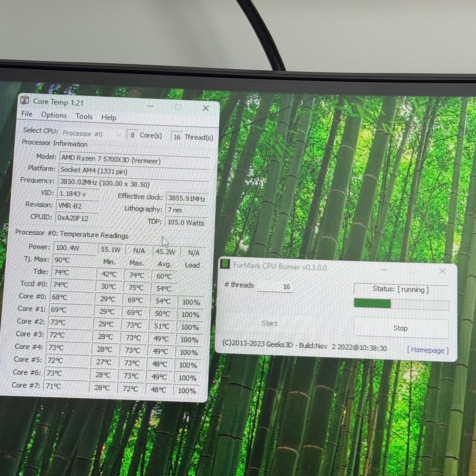476x476 pixels.
Task: Minimize the Core Temp window
Action: click(150, 106)
